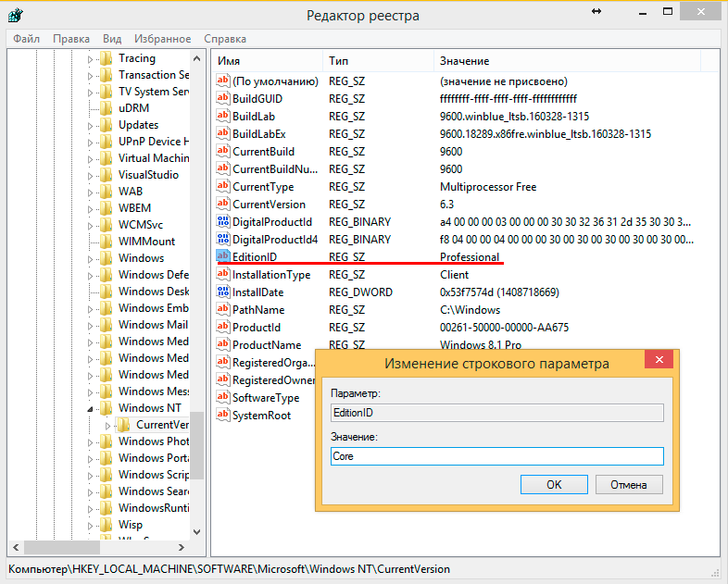Viewport: 728px width, 584px height.
Task: Click the string icon of BuildGUID value
Action: point(223,98)
